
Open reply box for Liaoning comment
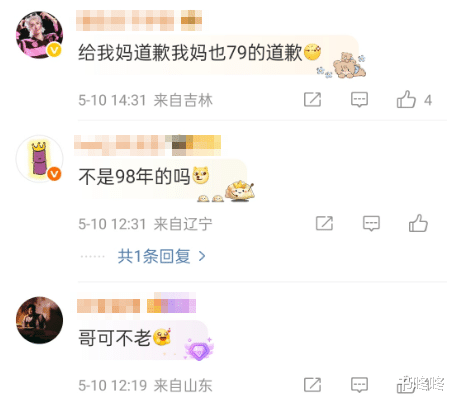click(x=371, y=223)
